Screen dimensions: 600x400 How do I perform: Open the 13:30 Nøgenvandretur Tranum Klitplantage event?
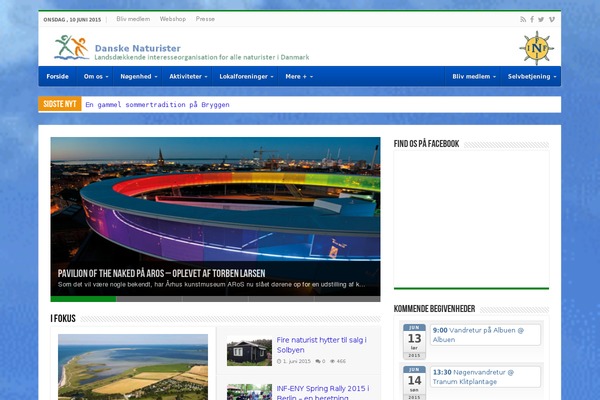coord(485,377)
